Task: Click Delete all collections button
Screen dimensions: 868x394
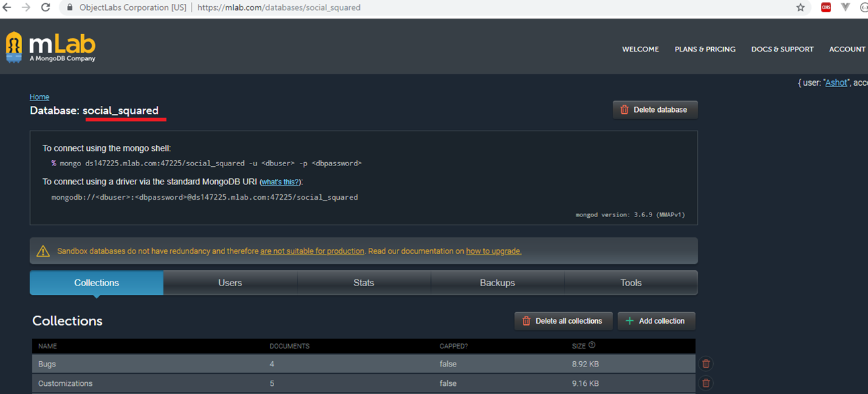Action: [x=563, y=321]
